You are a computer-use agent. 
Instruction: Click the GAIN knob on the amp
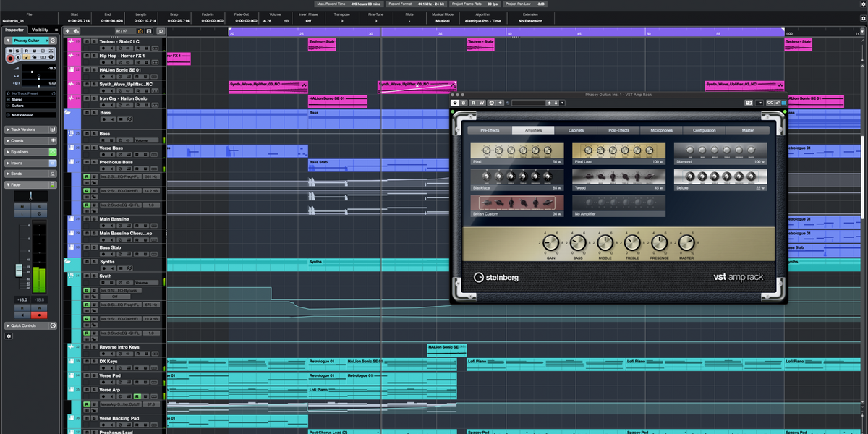(x=551, y=243)
